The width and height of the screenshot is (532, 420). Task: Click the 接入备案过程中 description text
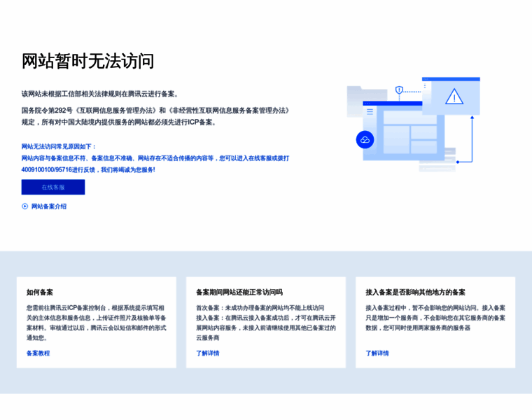coord(435,318)
